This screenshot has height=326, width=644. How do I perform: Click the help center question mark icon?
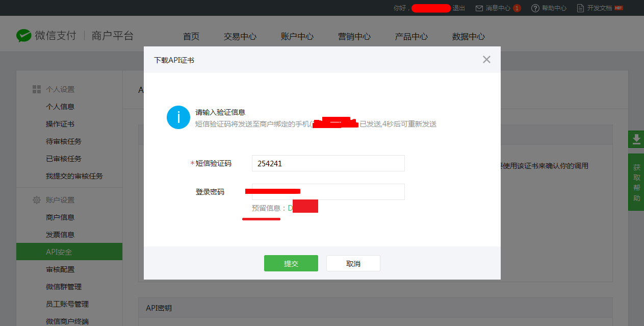coord(535,8)
